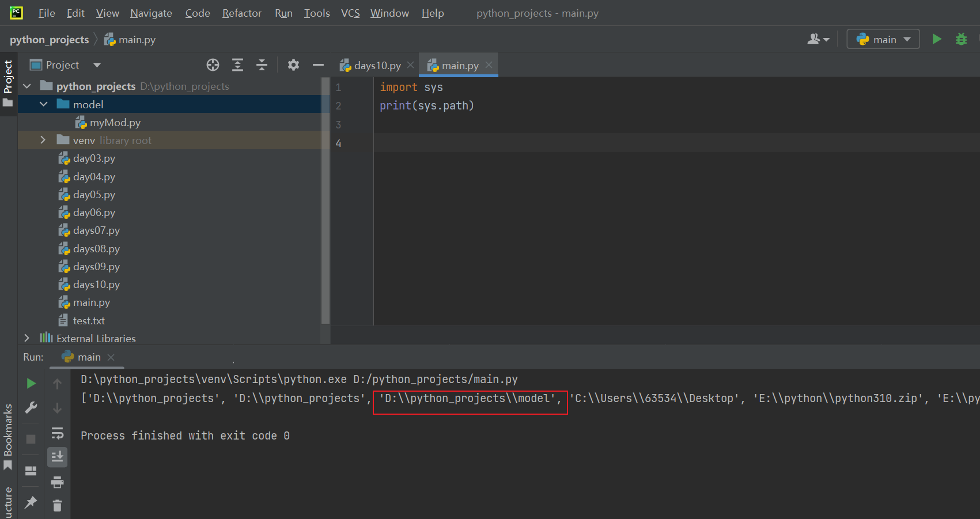Open the Code menu
The image size is (980, 519).
pos(198,13)
